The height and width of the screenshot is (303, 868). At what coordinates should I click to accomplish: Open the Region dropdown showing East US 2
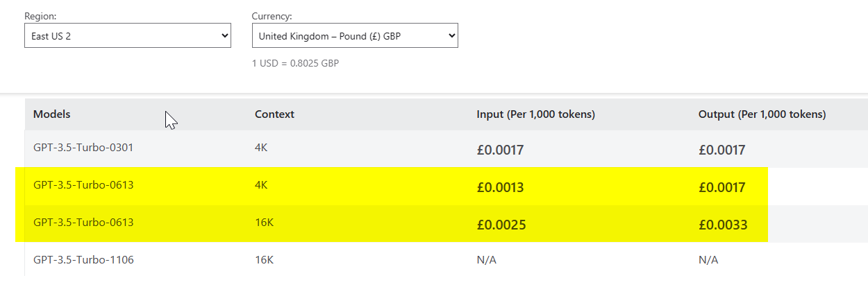[128, 35]
